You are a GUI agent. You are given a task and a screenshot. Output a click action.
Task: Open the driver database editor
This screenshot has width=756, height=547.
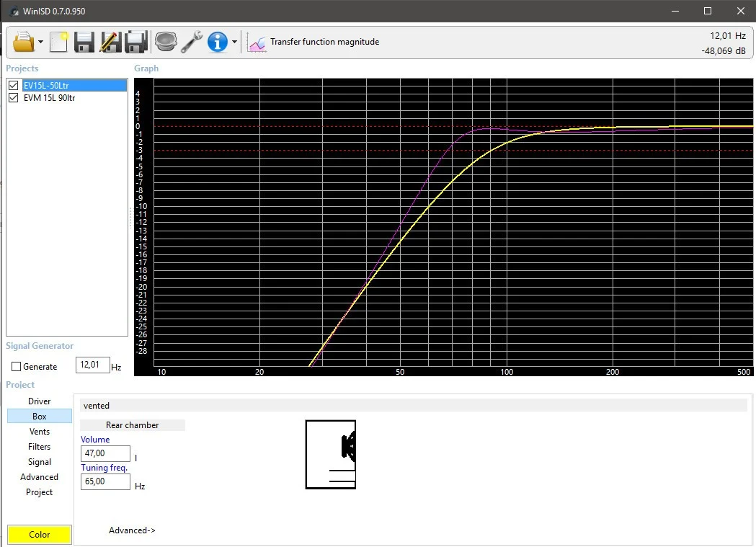point(165,42)
